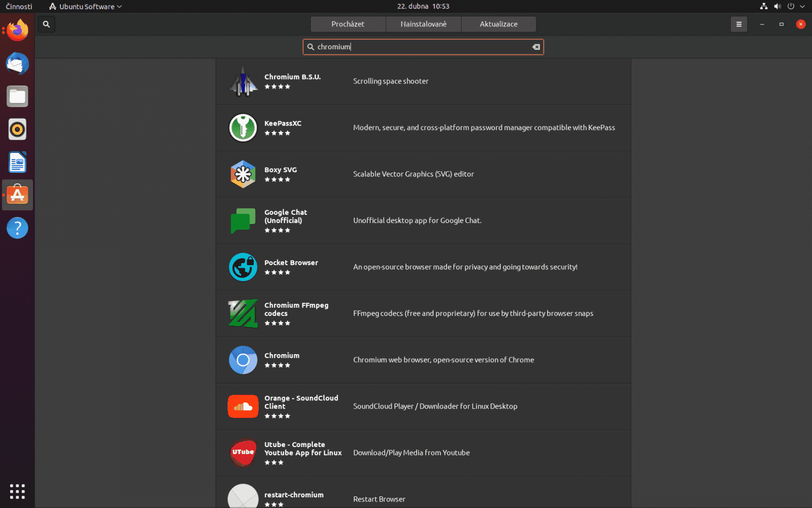Image resolution: width=812 pixels, height=508 pixels.
Task: Click the Google Chat (Unofficial) icon
Action: [x=243, y=220]
